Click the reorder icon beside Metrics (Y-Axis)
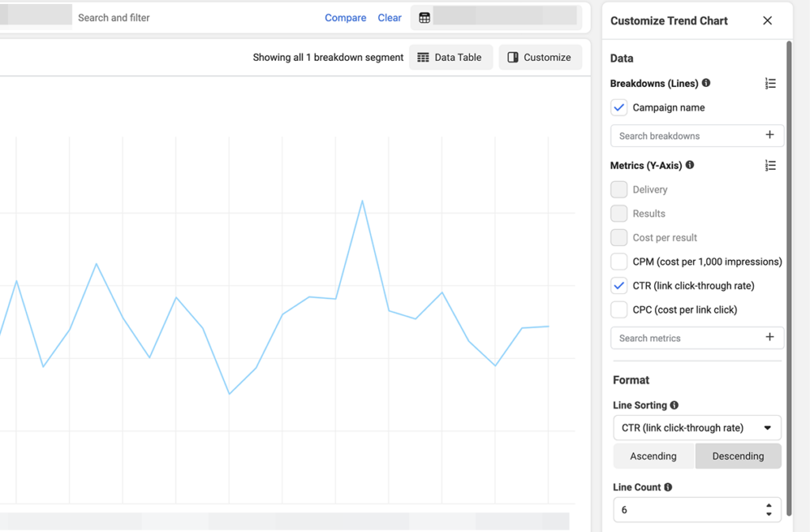 pos(770,165)
